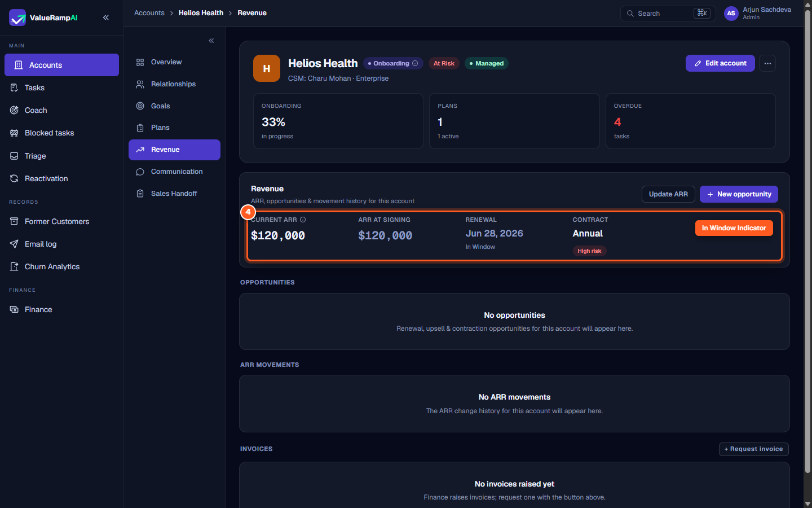Click the Sales Handoff clipboard icon
Image resolution: width=812 pixels, height=508 pixels.
point(140,194)
